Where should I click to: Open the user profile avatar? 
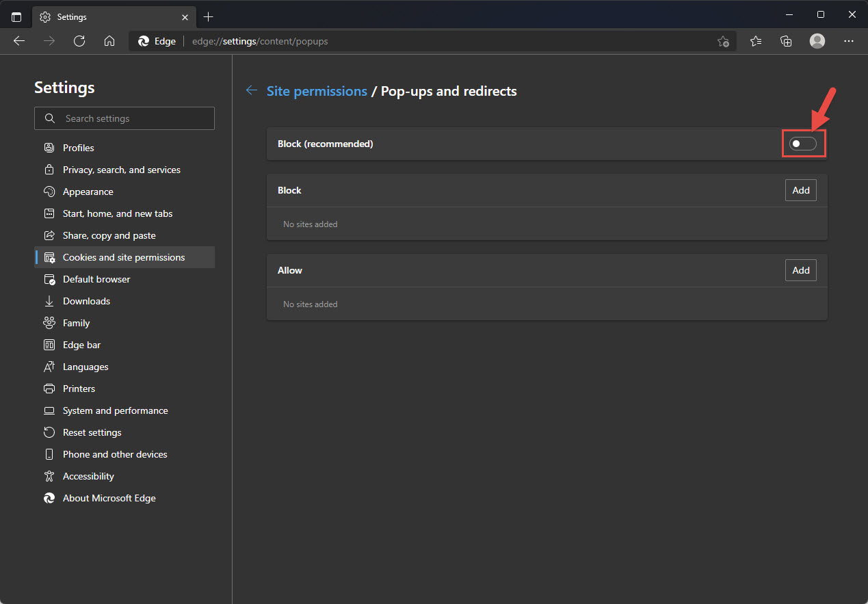coord(817,41)
